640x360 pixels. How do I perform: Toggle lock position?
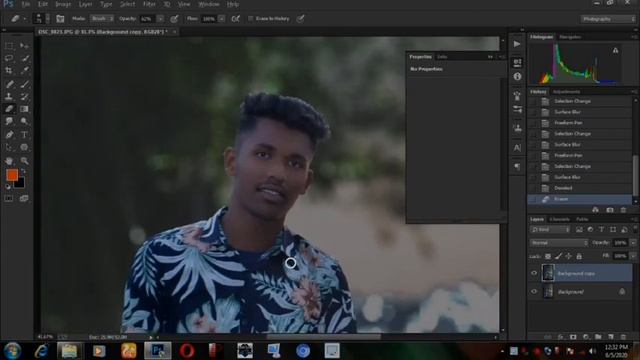pos(569,256)
